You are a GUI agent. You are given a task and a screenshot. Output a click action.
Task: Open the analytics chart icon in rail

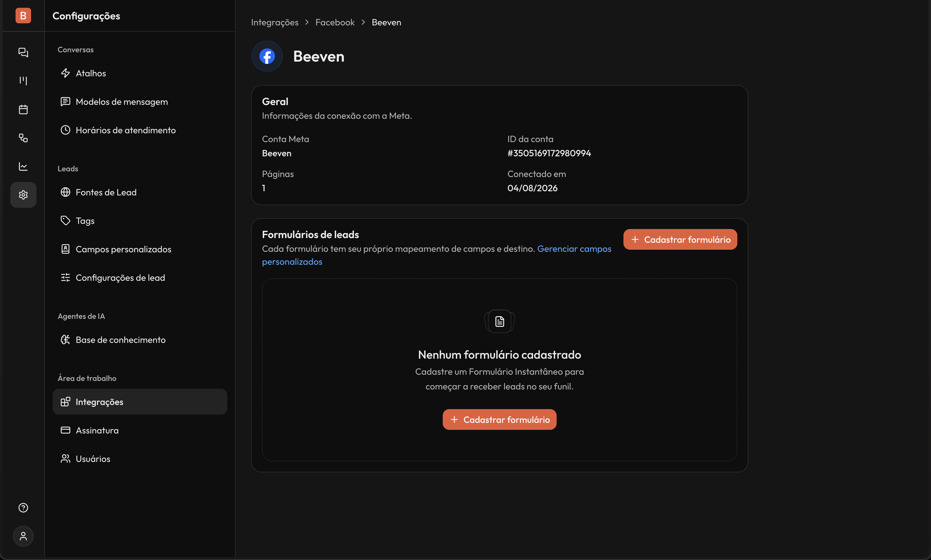(23, 166)
